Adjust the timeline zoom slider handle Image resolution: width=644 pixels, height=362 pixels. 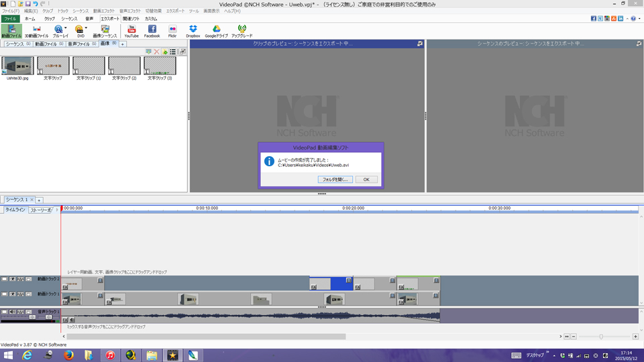(601, 337)
